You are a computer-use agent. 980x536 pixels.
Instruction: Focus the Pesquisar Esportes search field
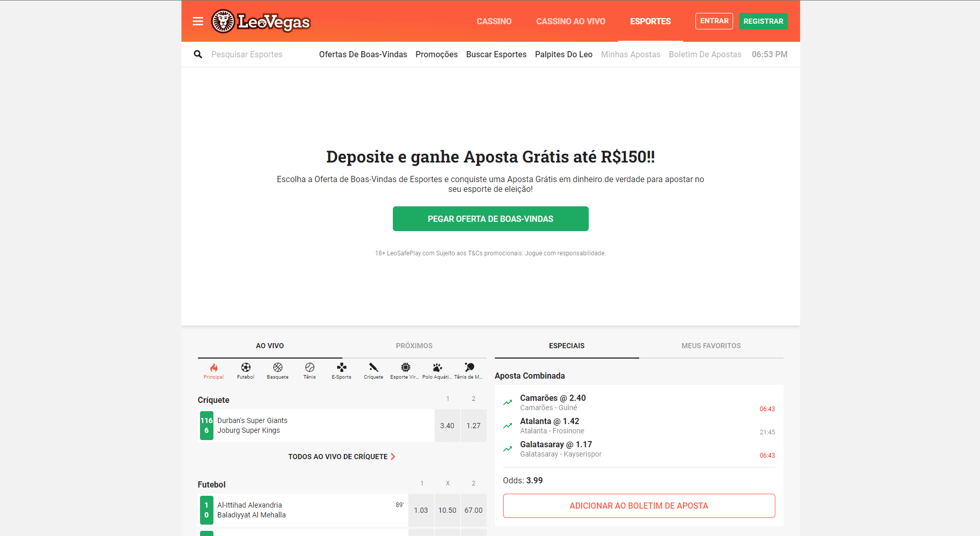pos(247,54)
